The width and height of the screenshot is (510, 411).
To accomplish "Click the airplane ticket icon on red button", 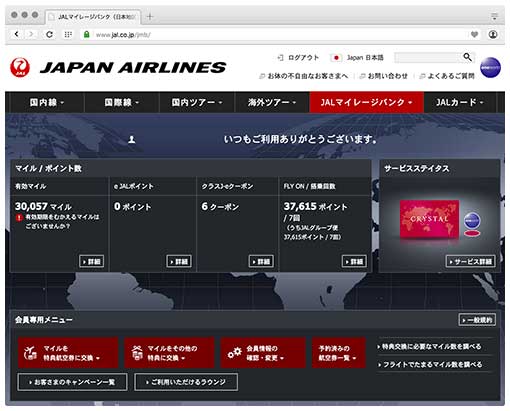I will [30, 353].
